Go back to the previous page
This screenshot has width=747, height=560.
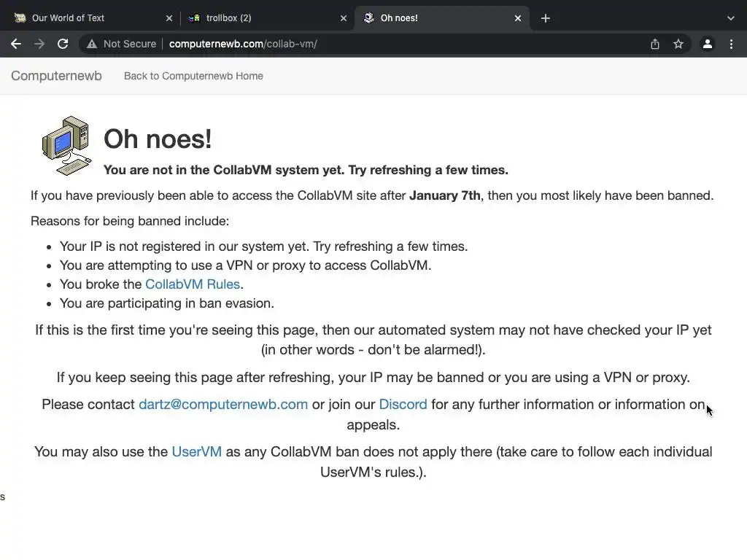coord(16,44)
